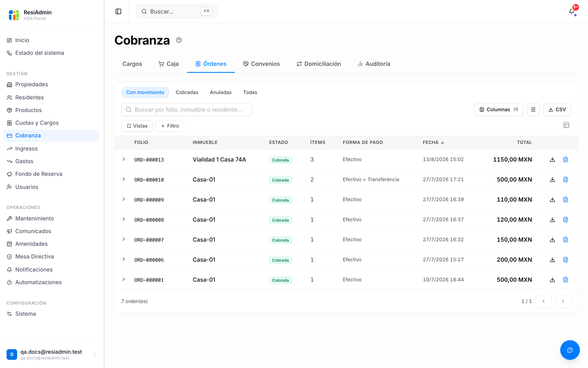
Task: Open the notifications bell
Action: 572,11
